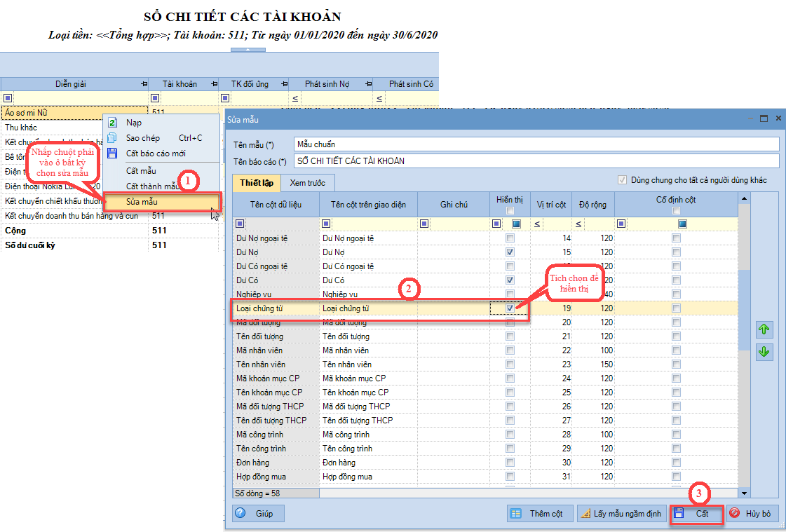Enable Hiển thị for Tên đối tượng
The width and height of the screenshot is (786, 532).
[x=510, y=336]
